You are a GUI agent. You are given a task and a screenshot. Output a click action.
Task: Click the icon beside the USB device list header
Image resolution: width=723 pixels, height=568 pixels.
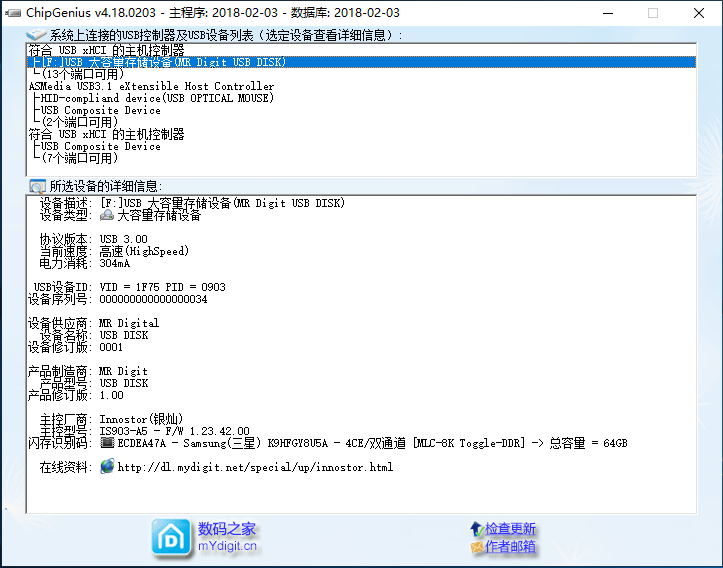click(37, 35)
